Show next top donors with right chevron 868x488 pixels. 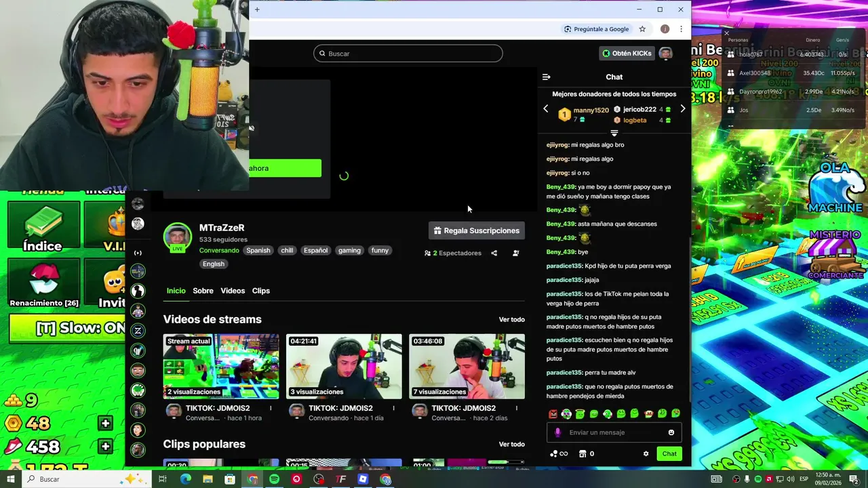click(683, 109)
